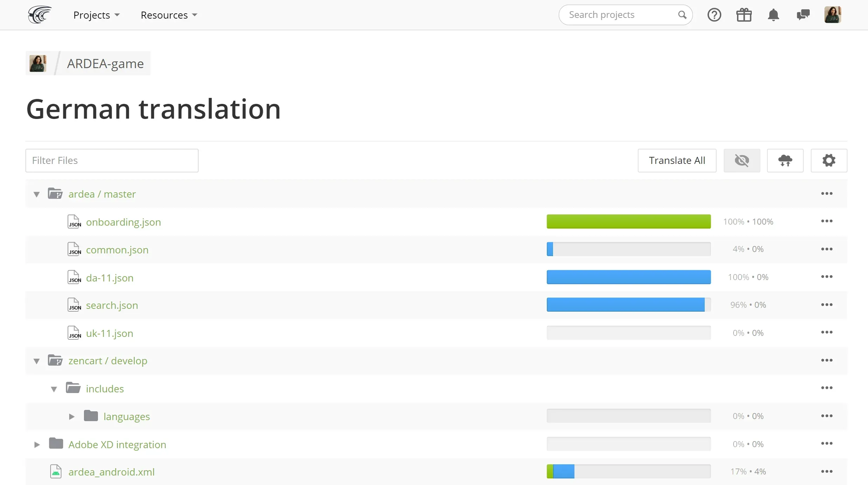Viewport: 868px width, 485px height.
Task: Click the Crowdin logo in the top bar
Action: [x=39, y=14]
